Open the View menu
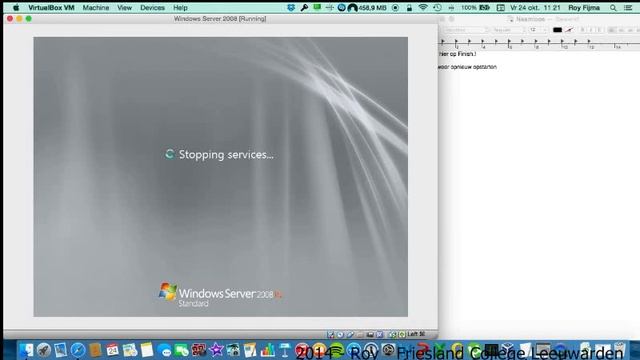The width and height of the screenshot is (640, 360). pos(124,8)
